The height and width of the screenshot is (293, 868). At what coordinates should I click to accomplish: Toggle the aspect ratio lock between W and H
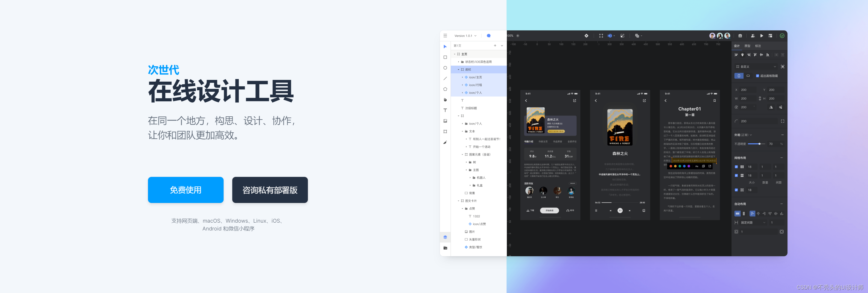coord(760,99)
